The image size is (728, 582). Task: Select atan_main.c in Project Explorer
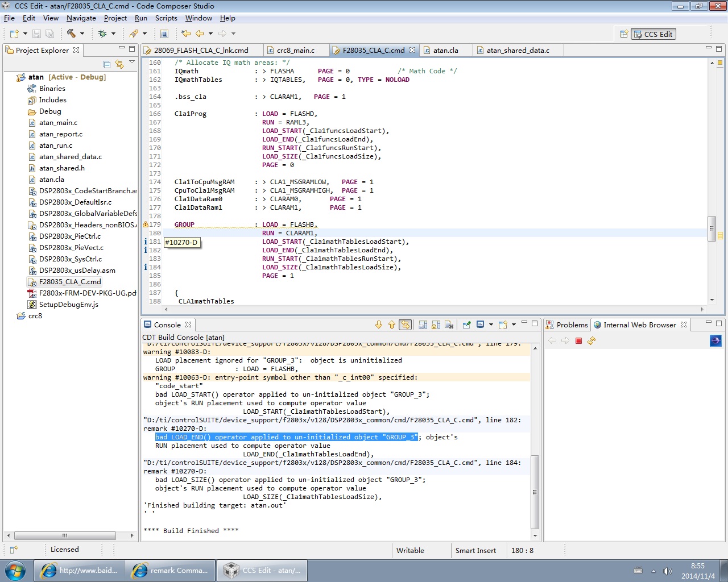point(58,123)
